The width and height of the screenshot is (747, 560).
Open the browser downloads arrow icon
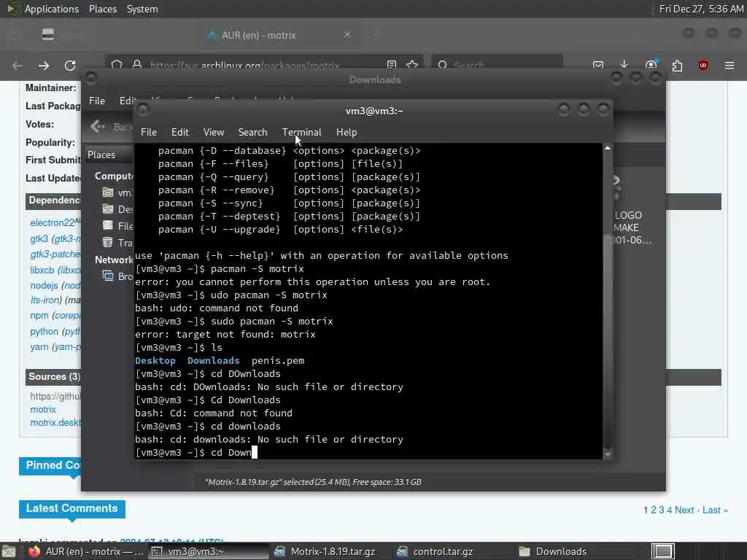click(624, 64)
